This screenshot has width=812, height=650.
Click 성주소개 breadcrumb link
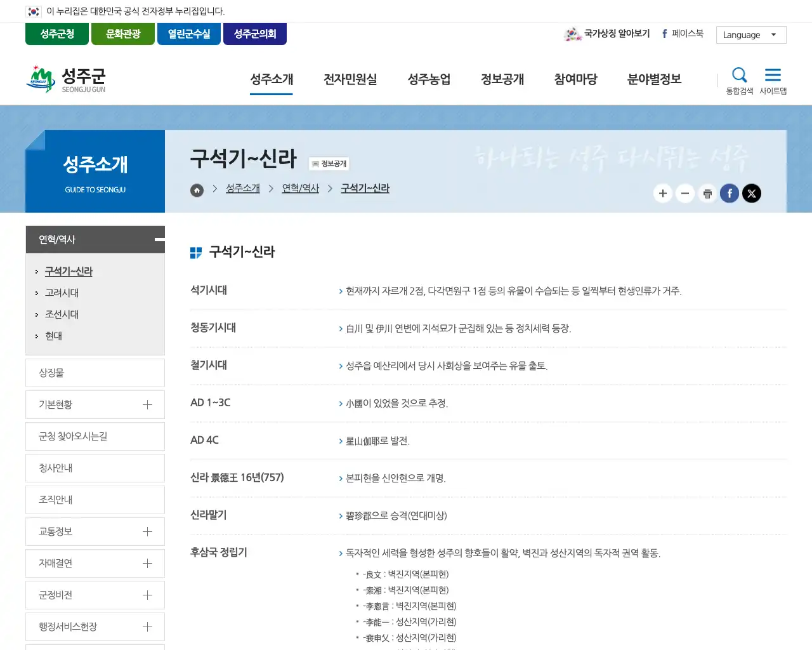[x=243, y=189]
